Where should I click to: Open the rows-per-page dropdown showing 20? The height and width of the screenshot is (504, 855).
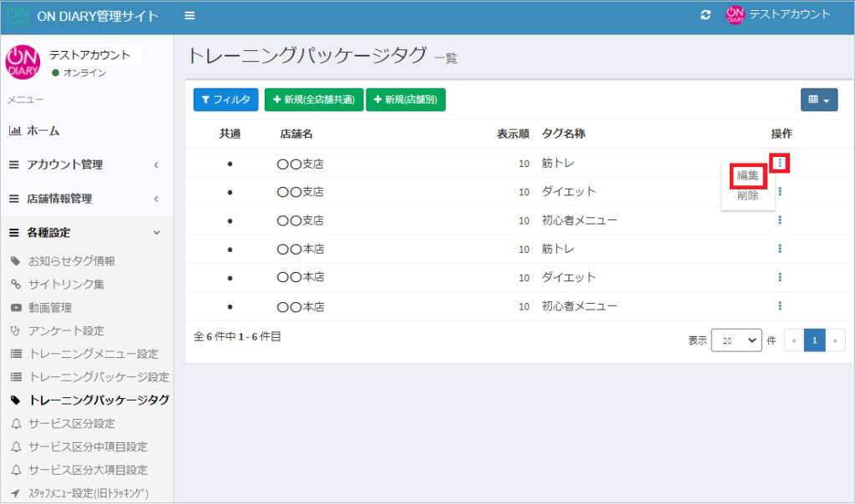tap(736, 340)
